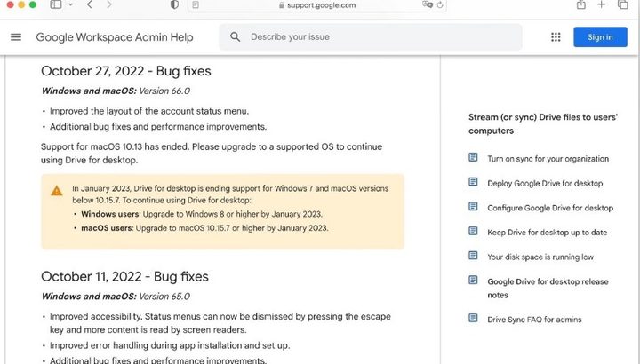
Task: Open the Google apps grid
Action: click(556, 37)
